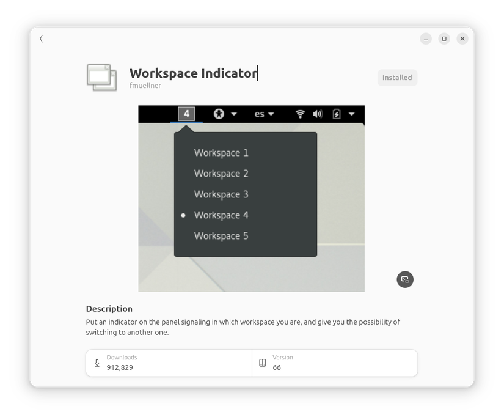Expand the es keyboard layout dropdown
504x420 pixels.
pos(271,114)
